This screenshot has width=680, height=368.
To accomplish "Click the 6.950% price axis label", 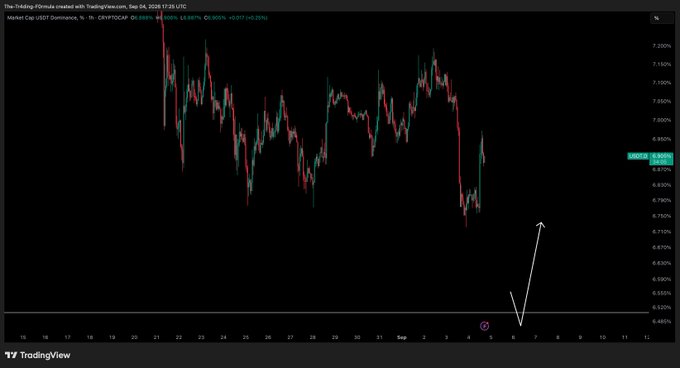I will point(662,139).
